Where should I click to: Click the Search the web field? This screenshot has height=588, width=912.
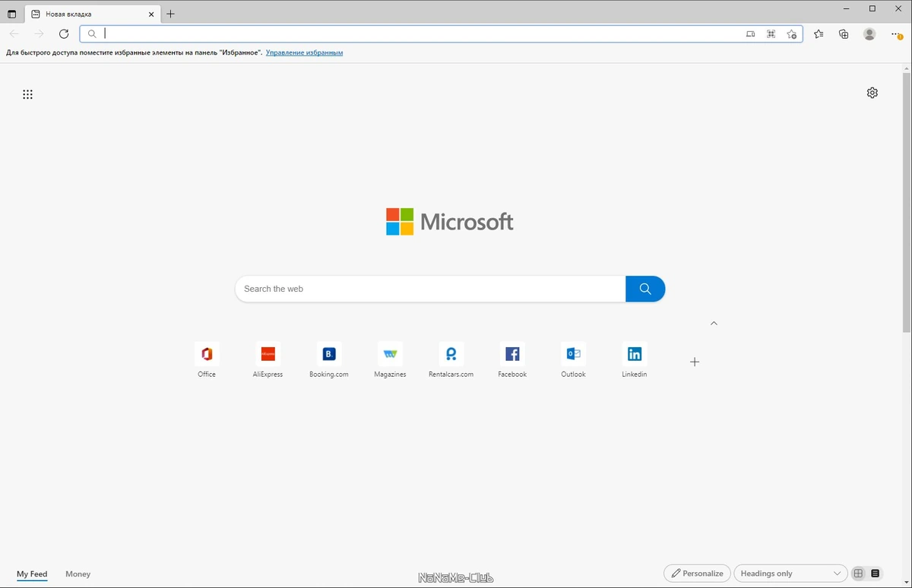coord(430,289)
